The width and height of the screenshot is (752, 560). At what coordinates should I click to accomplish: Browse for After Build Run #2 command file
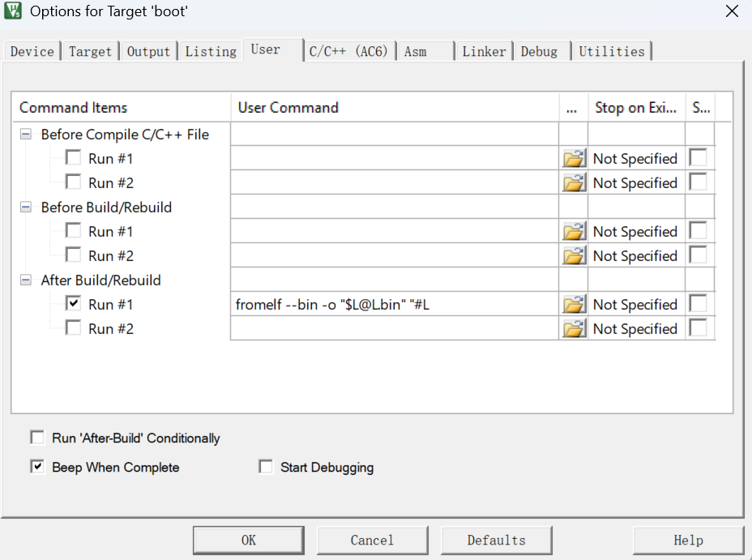pyautogui.click(x=574, y=329)
